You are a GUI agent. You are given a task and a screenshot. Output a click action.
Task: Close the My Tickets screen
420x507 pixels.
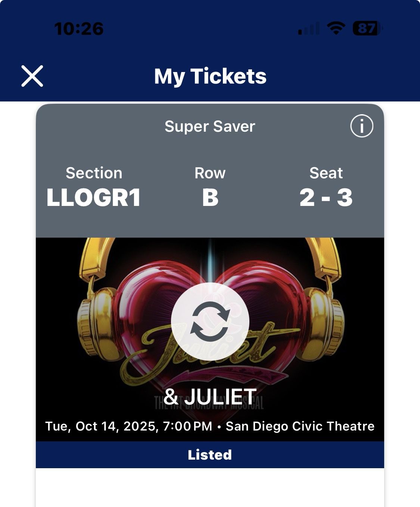click(32, 76)
